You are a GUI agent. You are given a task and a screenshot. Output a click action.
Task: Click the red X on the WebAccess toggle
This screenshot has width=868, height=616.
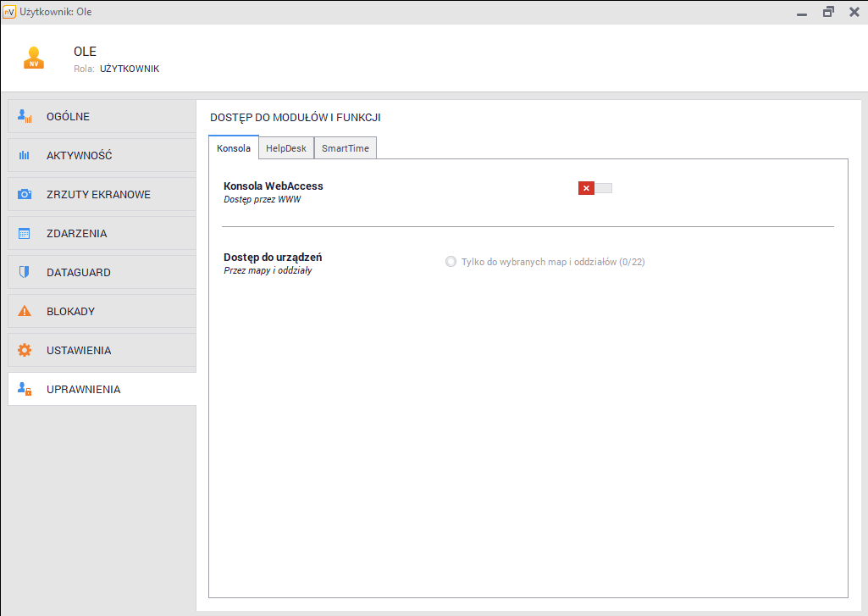click(x=587, y=188)
